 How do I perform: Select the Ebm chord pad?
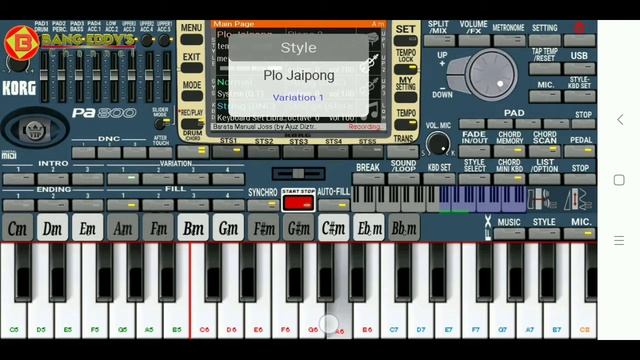[x=369, y=228]
